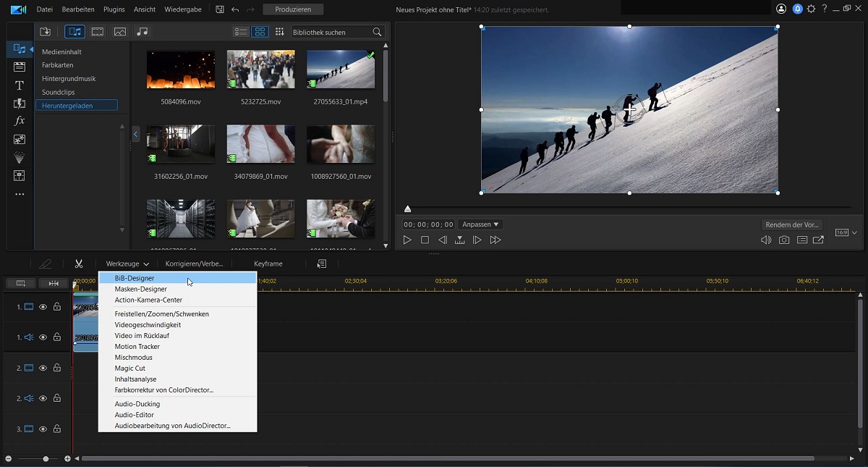This screenshot has height=467, width=868.
Task: Toggle visibility eye on video track 2
Action: pyautogui.click(x=43, y=368)
